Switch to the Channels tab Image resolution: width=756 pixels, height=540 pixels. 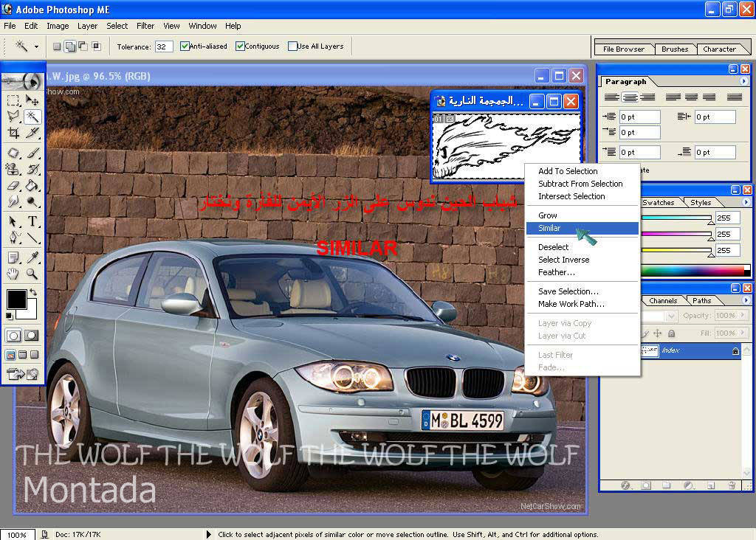663,300
